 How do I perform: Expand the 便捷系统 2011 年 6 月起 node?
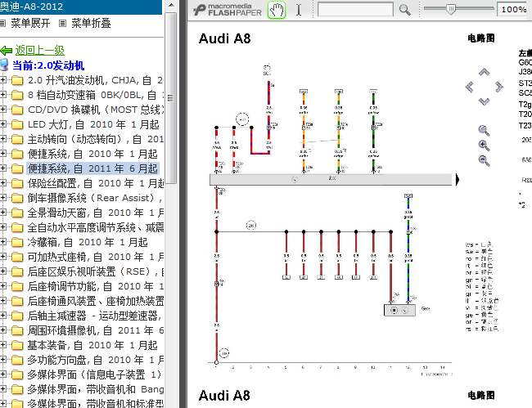(x=2, y=168)
